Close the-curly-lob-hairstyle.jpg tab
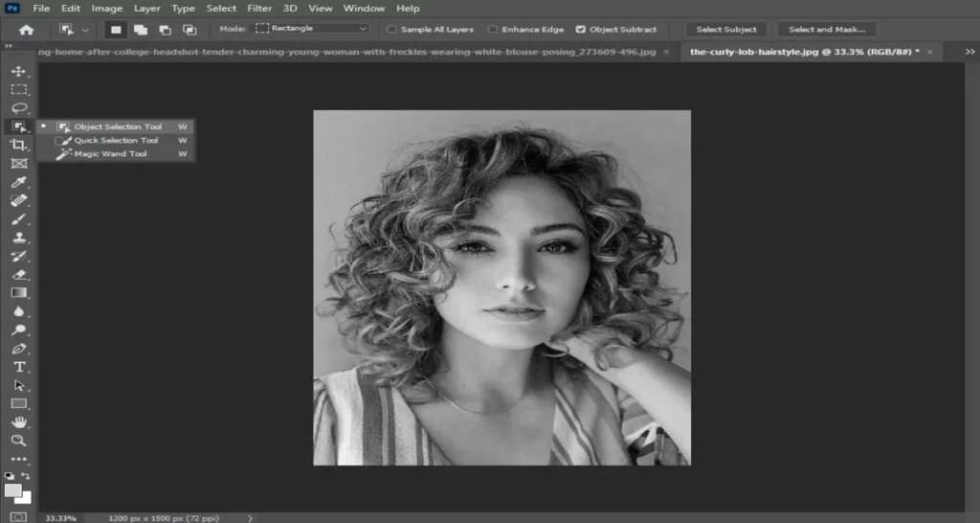This screenshot has width=980, height=523. [x=930, y=52]
